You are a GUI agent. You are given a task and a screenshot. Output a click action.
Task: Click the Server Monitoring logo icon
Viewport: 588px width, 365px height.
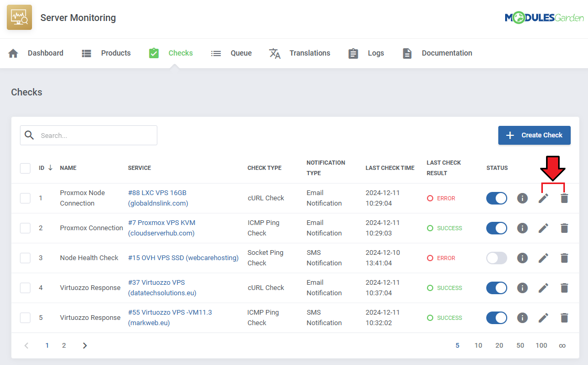(19, 17)
